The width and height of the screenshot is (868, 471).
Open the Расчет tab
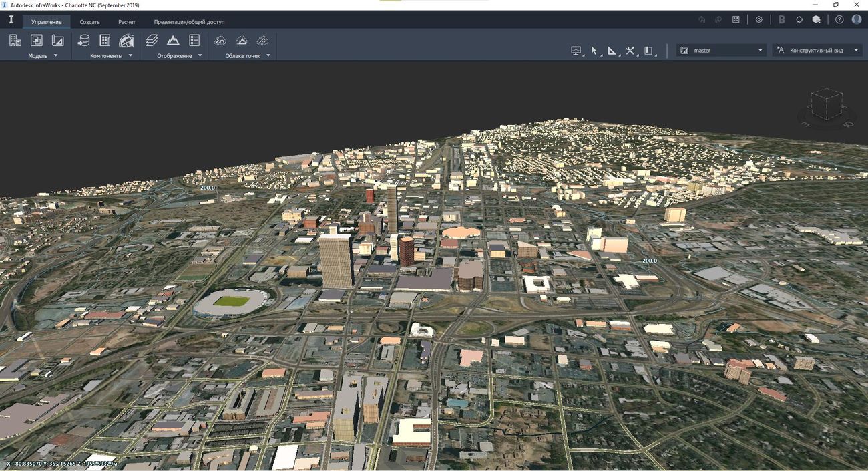point(126,21)
